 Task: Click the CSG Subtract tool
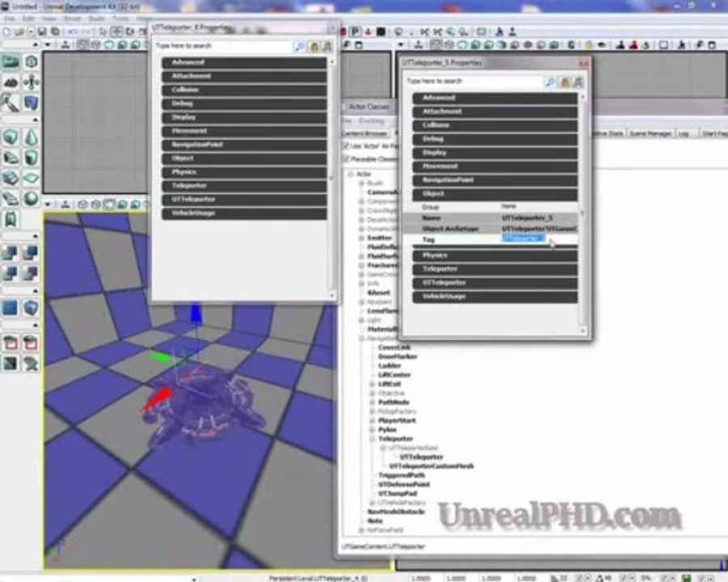tap(31, 253)
